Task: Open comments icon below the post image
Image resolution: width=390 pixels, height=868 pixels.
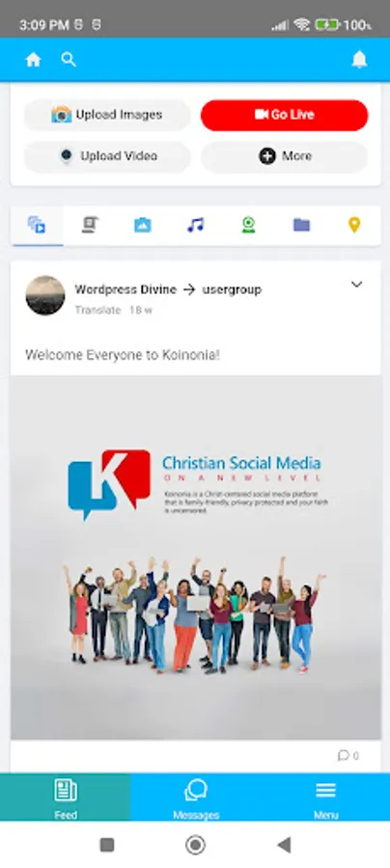Action: pyautogui.click(x=344, y=755)
